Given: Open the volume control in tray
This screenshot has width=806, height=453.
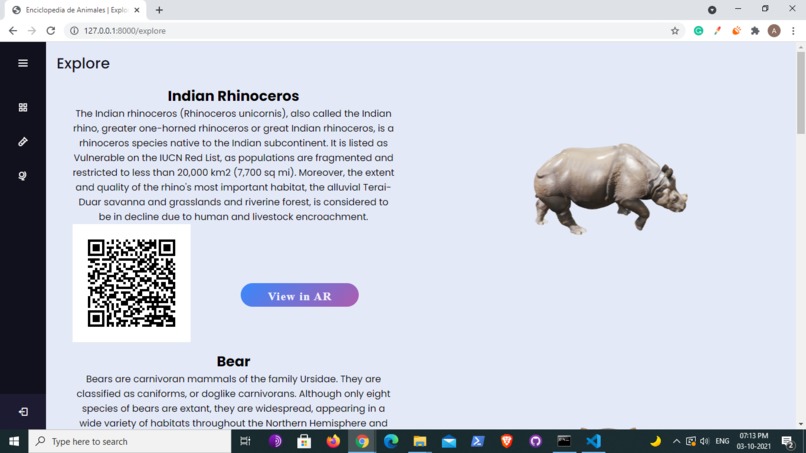Looking at the screenshot, I should 705,441.
